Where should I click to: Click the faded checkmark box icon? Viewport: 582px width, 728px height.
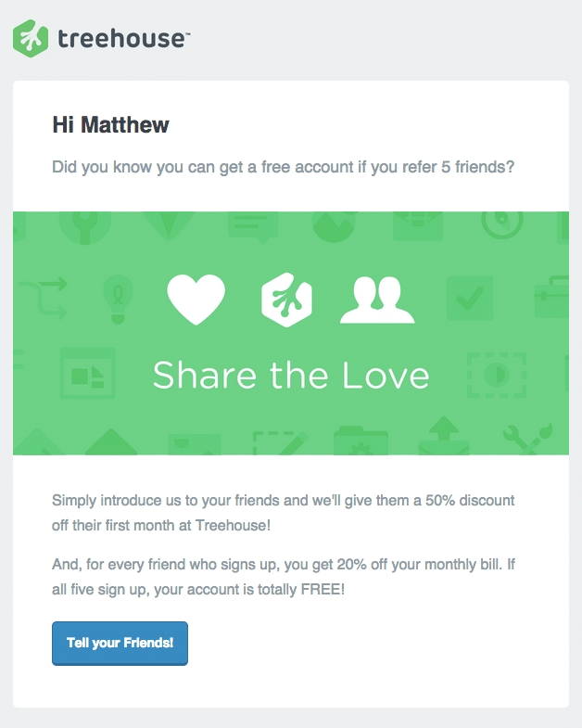[x=470, y=298]
